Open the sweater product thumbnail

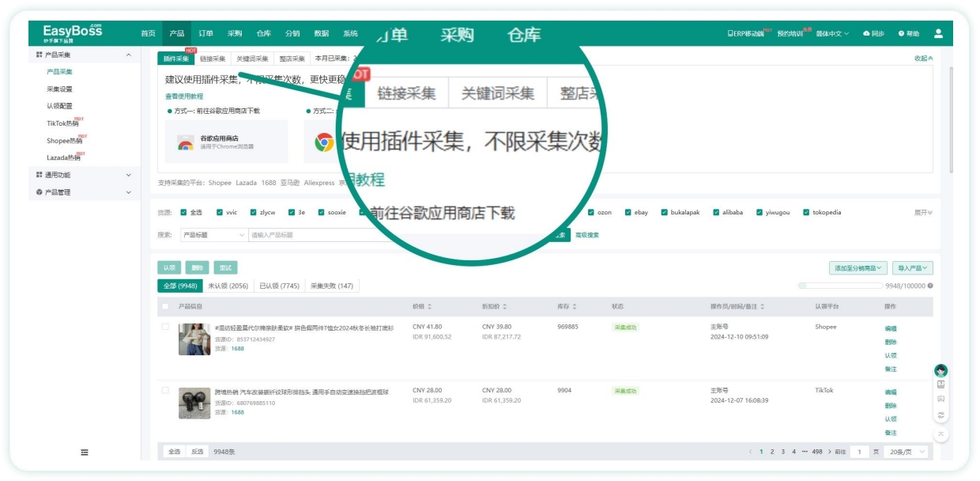(x=194, y=339)
